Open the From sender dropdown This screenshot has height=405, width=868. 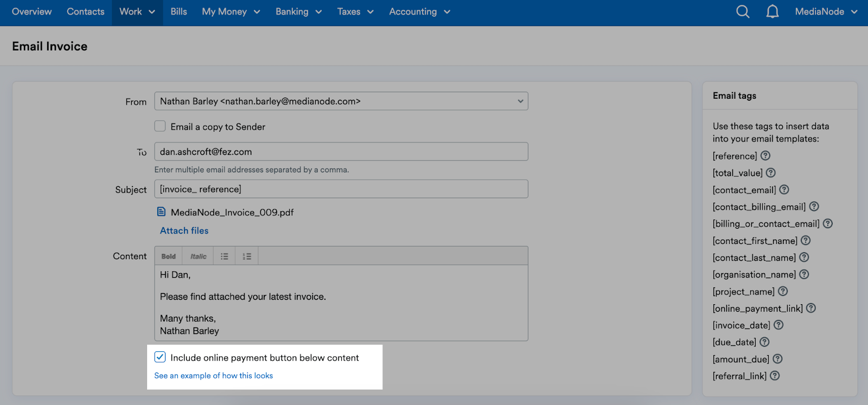pos(341,101)
